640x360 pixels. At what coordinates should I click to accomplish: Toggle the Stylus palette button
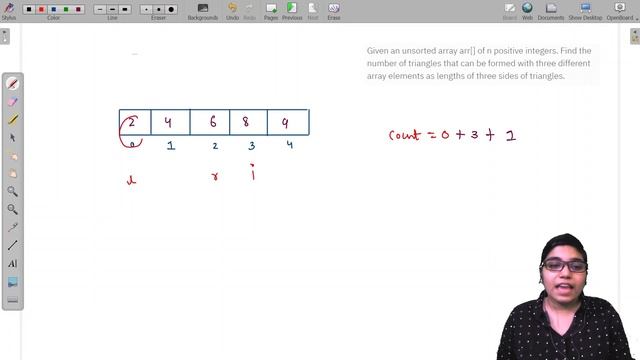point(9,11)
